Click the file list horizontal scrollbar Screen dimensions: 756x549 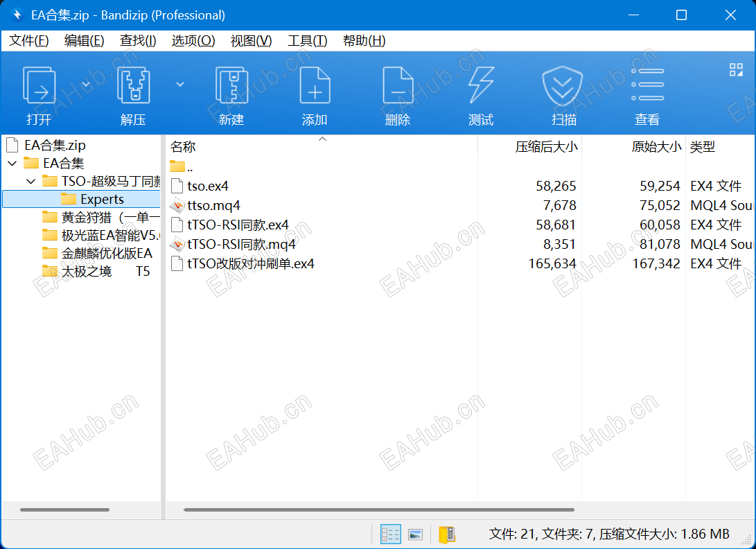pos(379,510)
